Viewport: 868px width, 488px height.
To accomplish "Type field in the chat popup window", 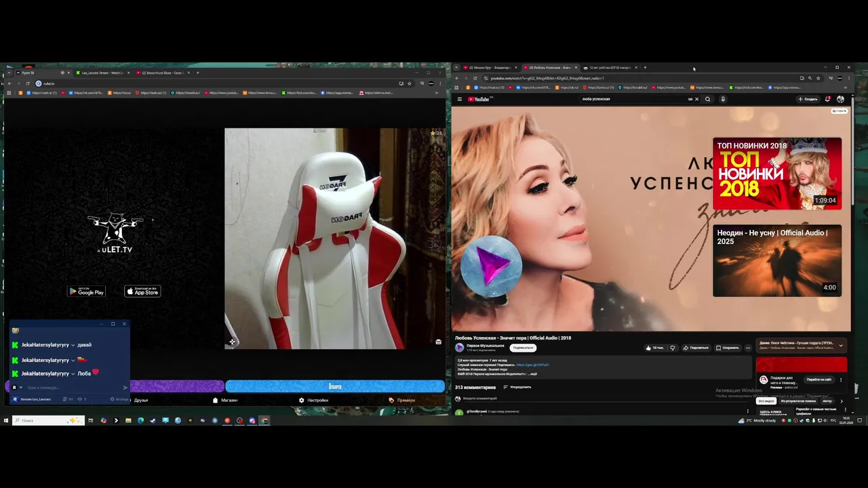I will pos(71,388).
